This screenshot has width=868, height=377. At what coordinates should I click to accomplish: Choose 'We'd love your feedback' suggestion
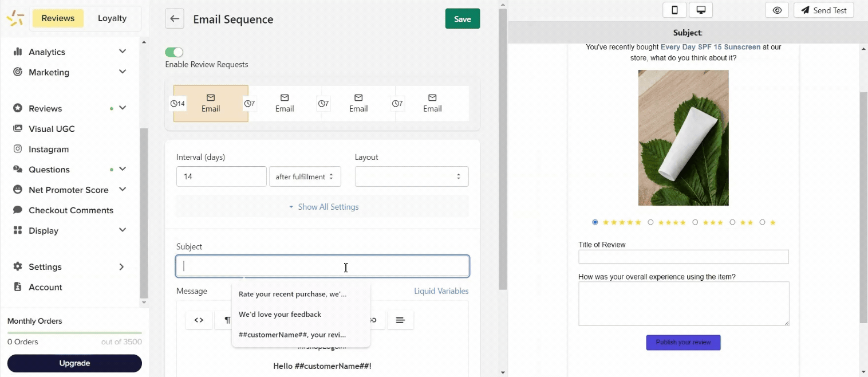280,315
